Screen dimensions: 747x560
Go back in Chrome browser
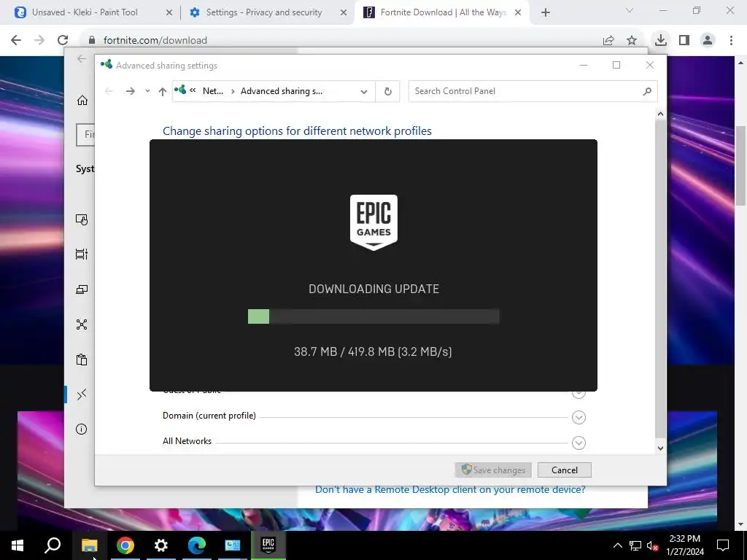pyautogui.click(x=16, y=40)
